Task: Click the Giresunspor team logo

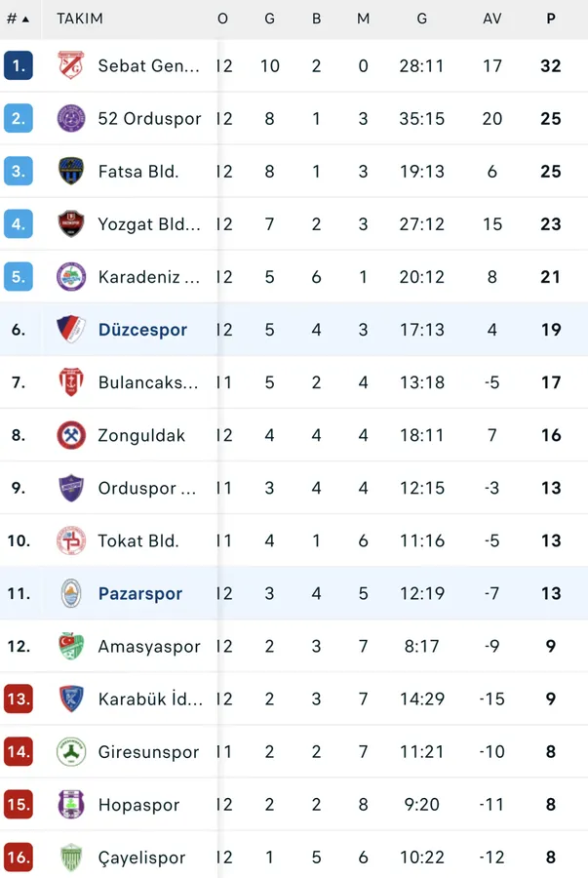Action: [x=71, y=752]
